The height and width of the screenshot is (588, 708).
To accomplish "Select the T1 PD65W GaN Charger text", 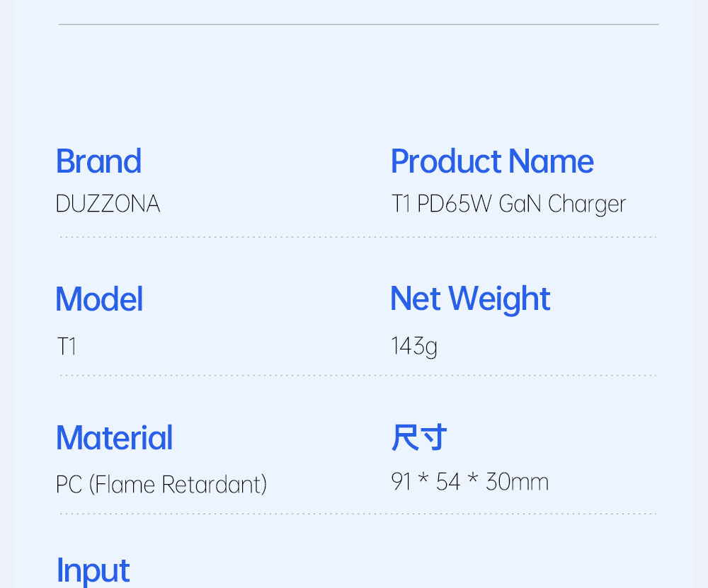I will point(508,204).
